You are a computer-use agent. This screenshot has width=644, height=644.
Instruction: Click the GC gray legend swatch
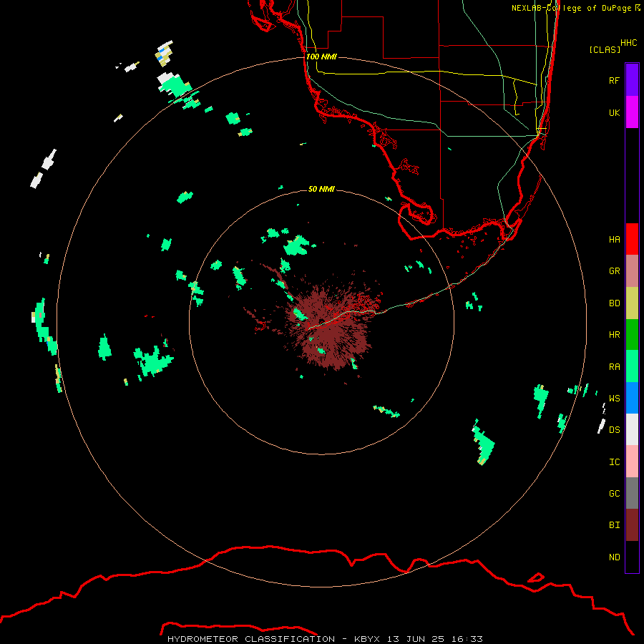pyautogui.click(x=632, y=493)
